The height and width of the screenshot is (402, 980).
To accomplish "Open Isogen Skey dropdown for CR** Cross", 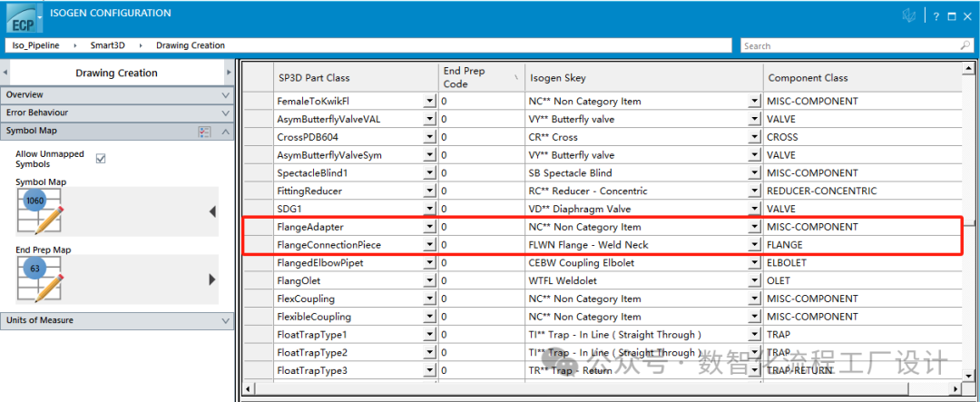I will [754, 137].
